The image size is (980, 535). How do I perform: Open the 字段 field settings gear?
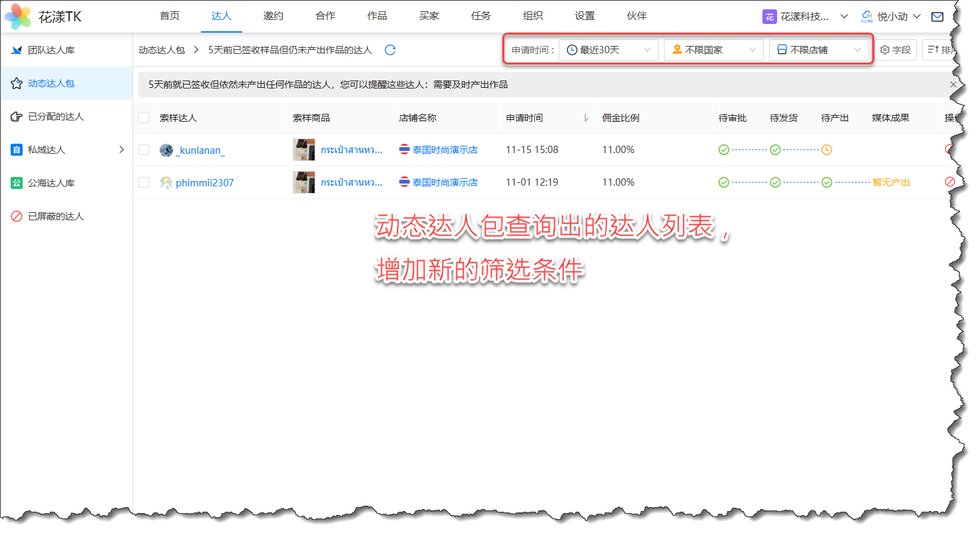pyautogui.click(x=896, y=50)
